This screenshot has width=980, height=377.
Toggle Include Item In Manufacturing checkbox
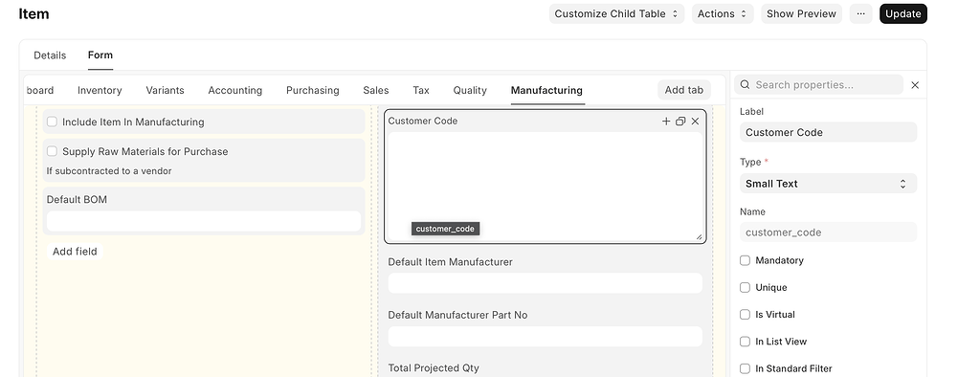point(52,122)
